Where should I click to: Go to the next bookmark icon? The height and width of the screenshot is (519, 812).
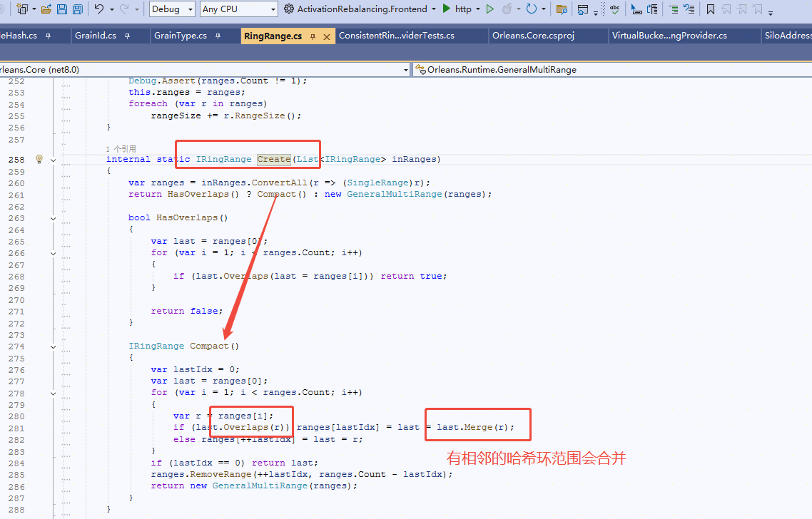tap(742, 9)
